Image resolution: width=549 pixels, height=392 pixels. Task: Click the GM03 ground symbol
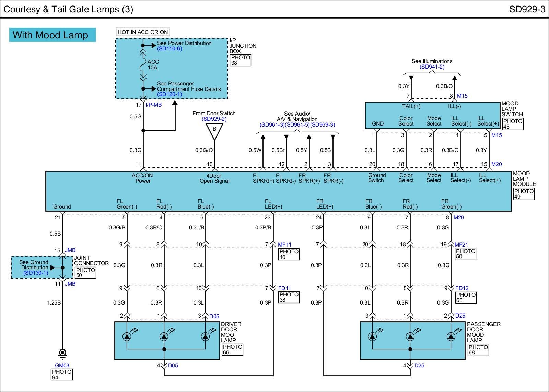pyautogui.click(x=62, y=353)
